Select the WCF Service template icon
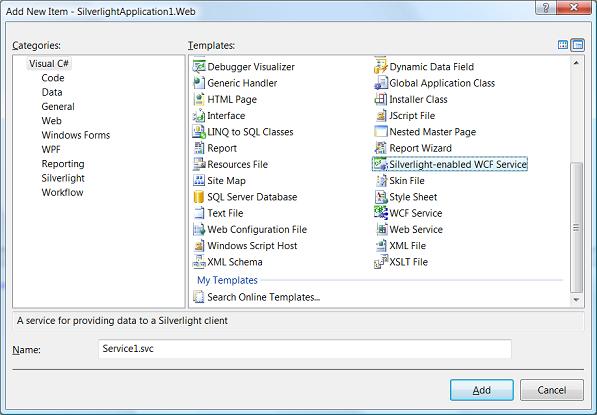Screen dimensions: 597x415 click(381, 213)
